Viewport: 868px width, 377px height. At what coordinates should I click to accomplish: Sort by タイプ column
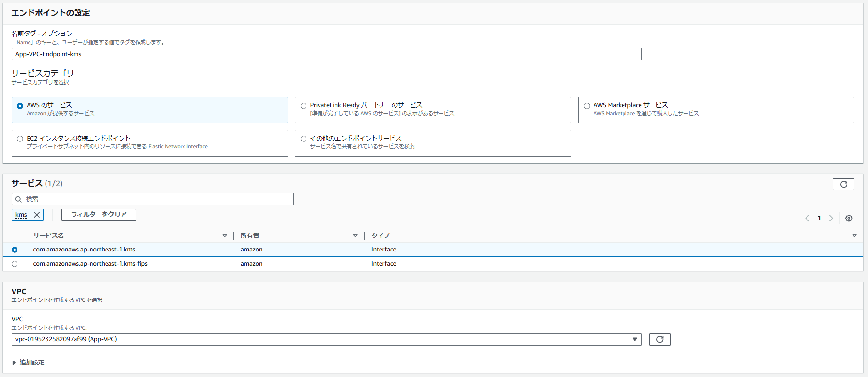coord(854,236)
